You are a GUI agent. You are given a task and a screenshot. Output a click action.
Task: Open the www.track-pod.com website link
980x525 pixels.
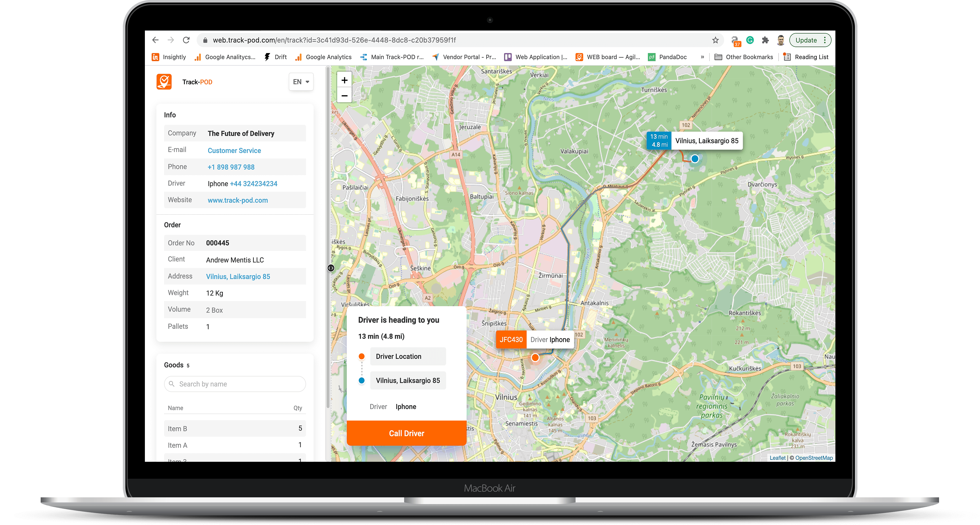[x=238, y=200]
